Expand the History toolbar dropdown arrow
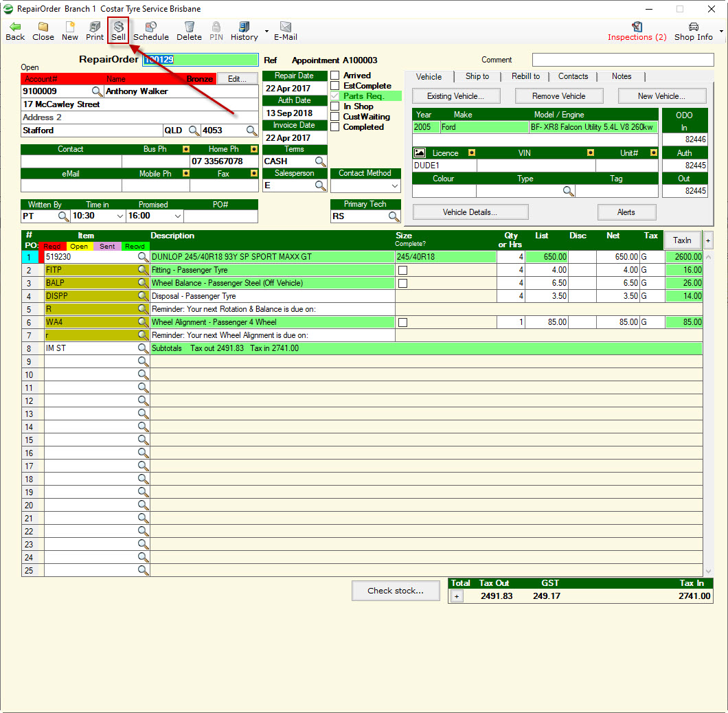Viewport: 728px width, 713px height. coord(266,31)
